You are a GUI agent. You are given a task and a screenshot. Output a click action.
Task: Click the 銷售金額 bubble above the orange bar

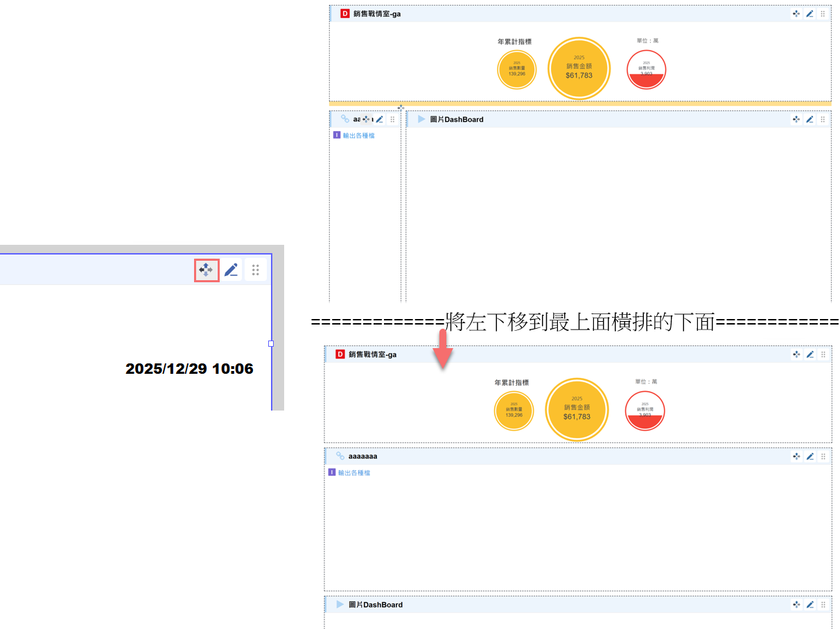click(x=579, y=69)
